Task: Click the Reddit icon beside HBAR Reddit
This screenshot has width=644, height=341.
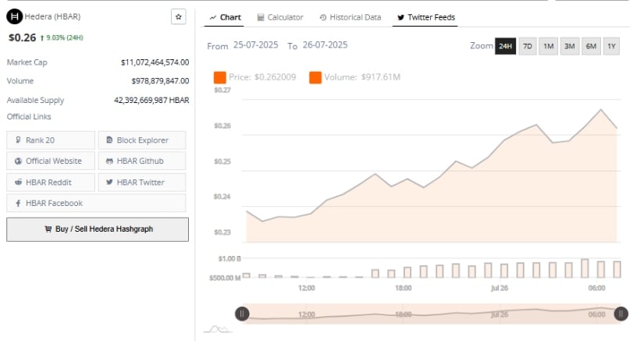Action: tap(18, 182)
